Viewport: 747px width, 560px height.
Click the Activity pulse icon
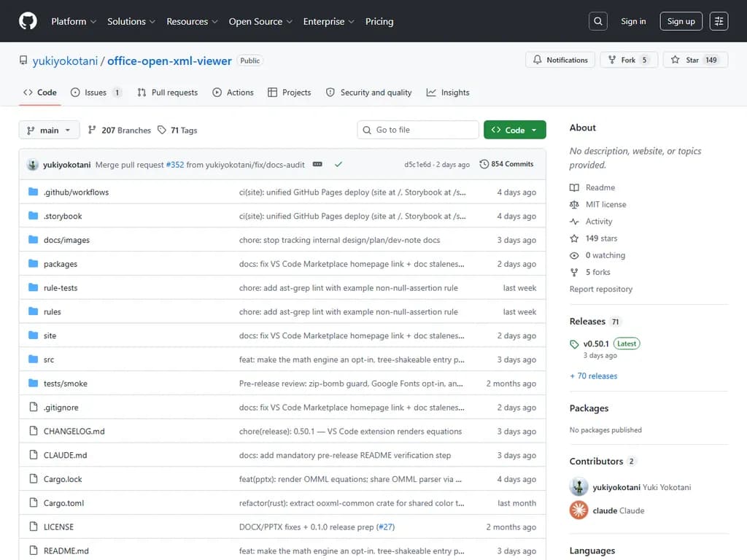574,222
